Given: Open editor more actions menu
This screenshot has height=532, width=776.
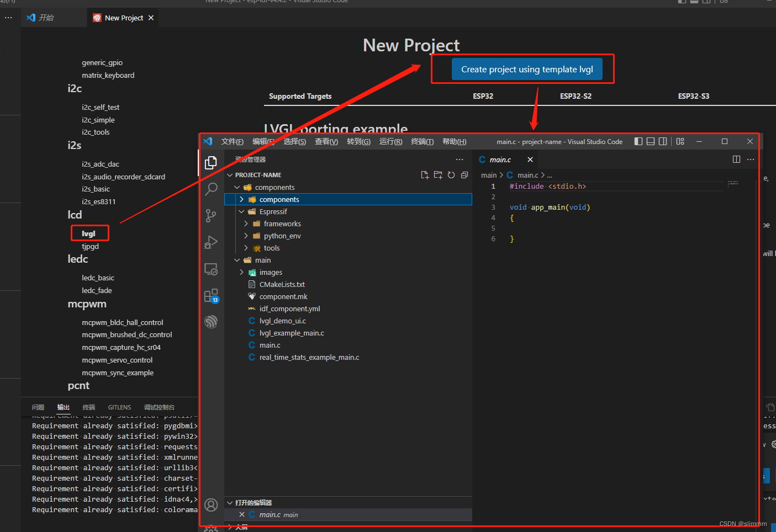Looking at the screenshot, I should [x=751, y=159].
